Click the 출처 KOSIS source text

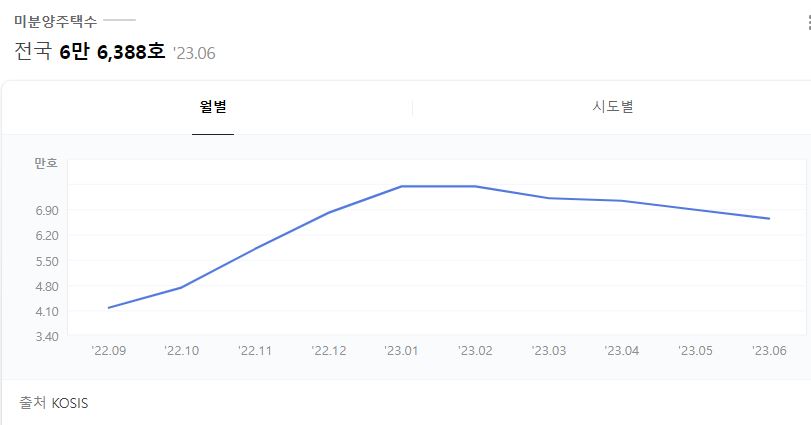55,403
